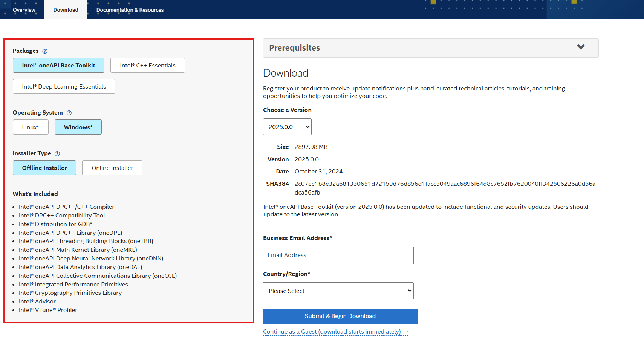Click oneAPI Deep Neural Network Library (oneDNN)
The height and width of the screenshot is (340, 644).
pyautogui.click(x=91, y=259)
